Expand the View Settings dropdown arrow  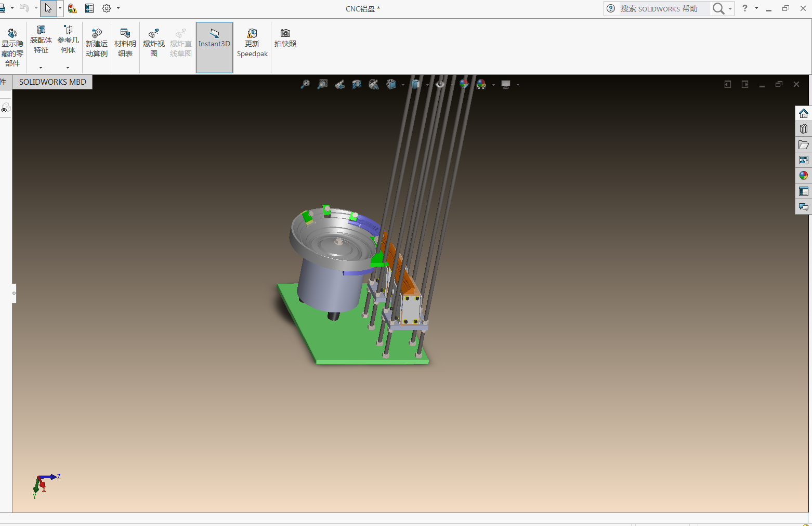click(518, 85)
